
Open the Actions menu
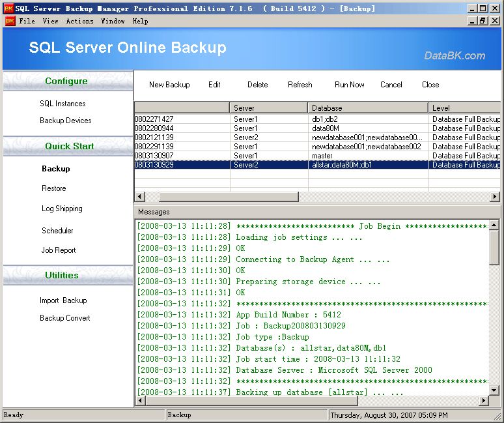79,21
